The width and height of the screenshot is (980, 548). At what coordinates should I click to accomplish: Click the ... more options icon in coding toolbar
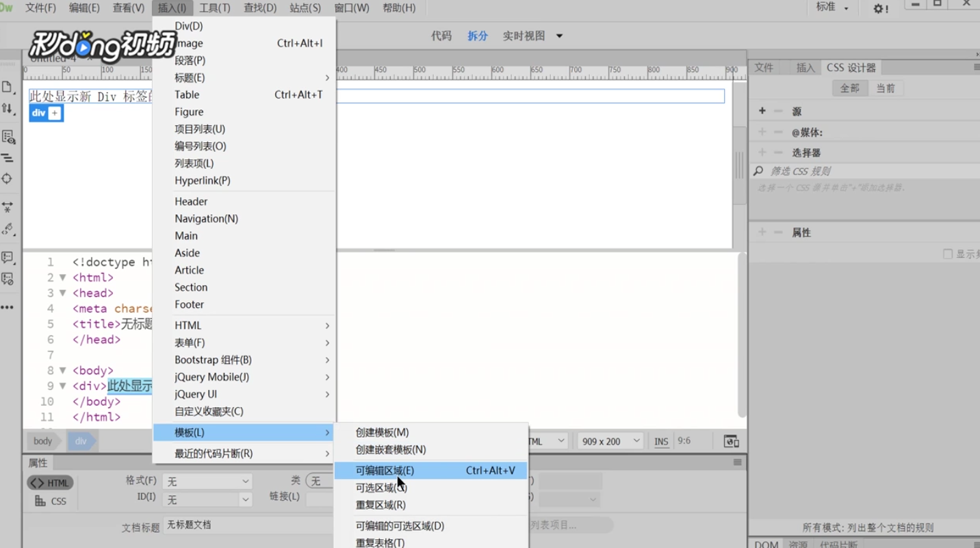pos(9,308)
